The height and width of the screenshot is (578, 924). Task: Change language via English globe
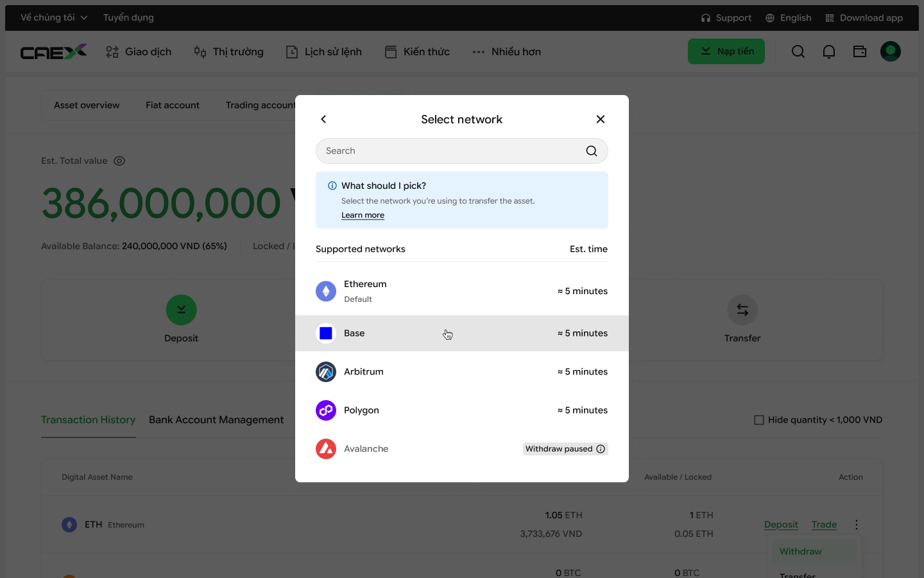point(789,18)
